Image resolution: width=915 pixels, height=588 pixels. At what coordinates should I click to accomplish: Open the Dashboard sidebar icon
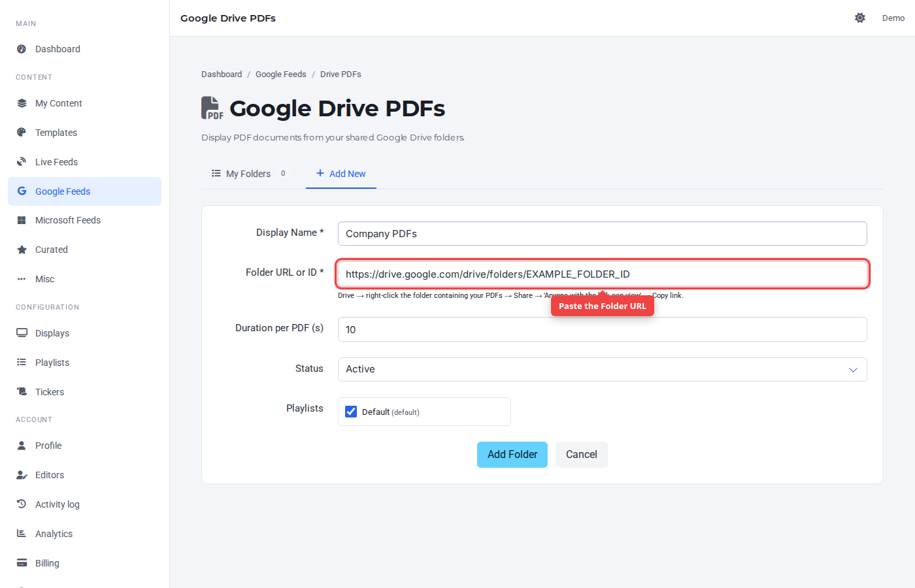(x=22, y=49)
